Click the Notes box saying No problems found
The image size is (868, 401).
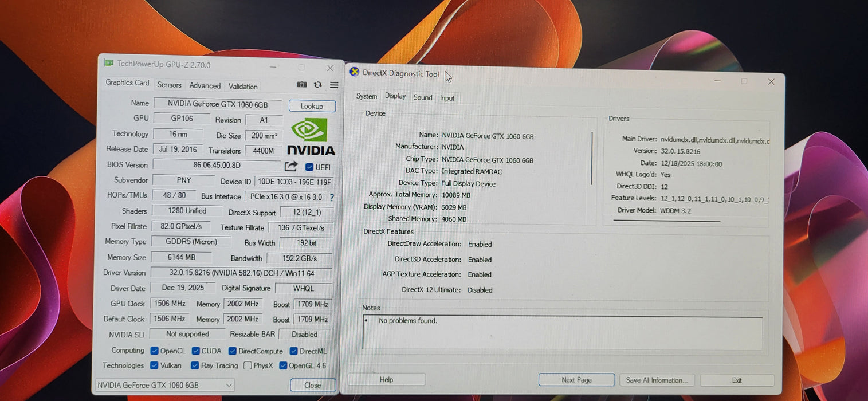pos(563,332)
